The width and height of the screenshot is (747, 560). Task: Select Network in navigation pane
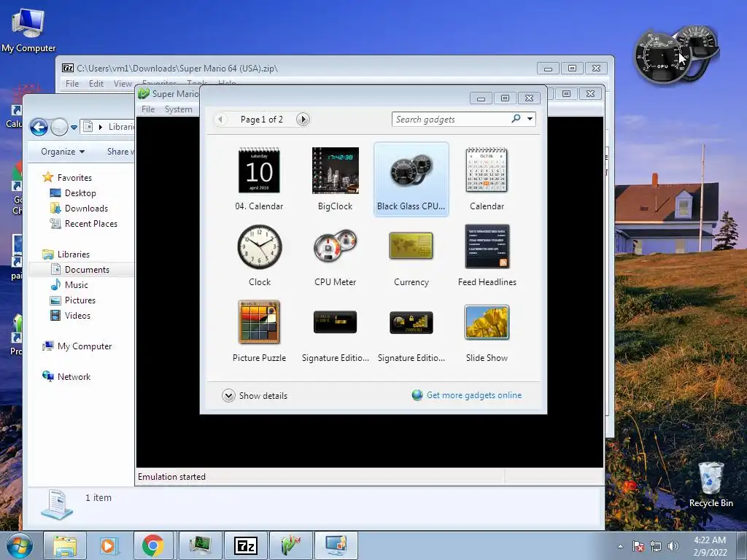click(74, 377)
